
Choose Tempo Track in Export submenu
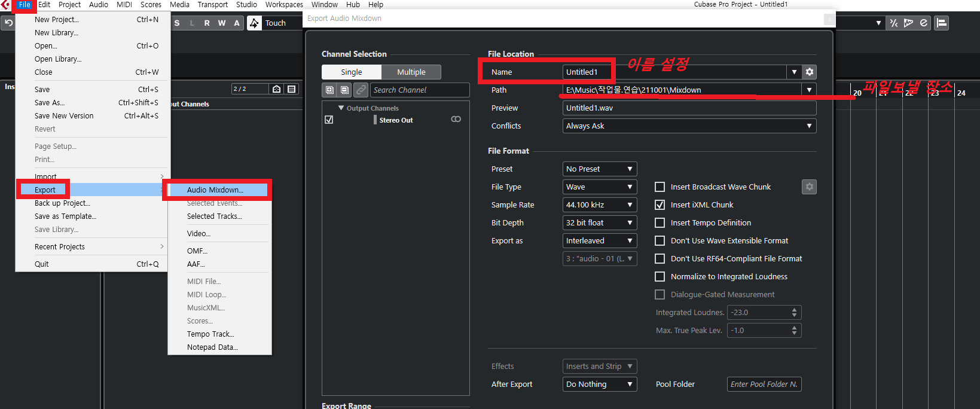coord(219,334)
